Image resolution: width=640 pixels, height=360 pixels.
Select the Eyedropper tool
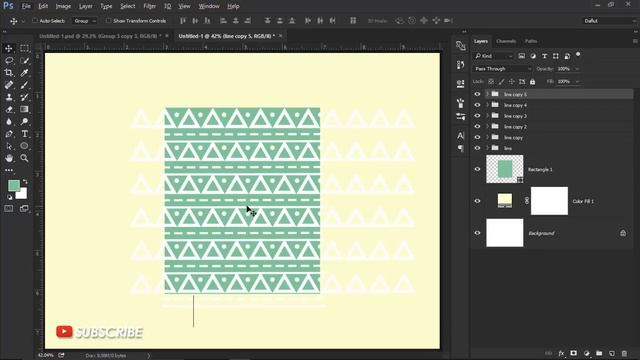(24, 73)
